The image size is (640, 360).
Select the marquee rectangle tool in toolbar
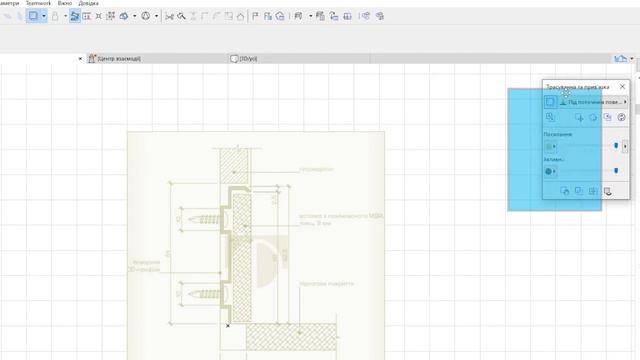[33, 16]
